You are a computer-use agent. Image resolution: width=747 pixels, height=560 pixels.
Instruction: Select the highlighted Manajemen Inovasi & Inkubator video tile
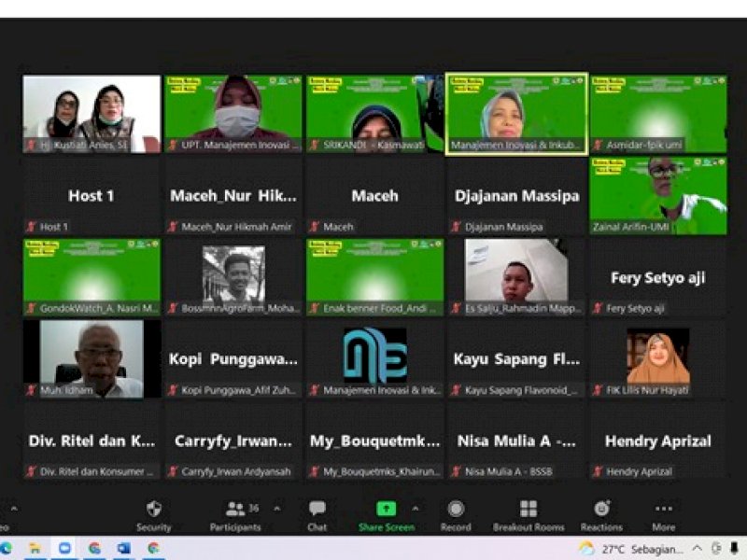click(516, 113)
